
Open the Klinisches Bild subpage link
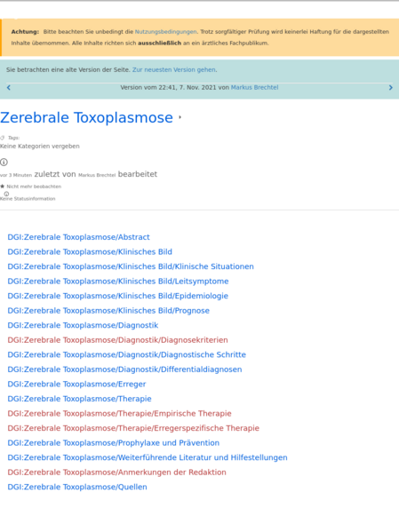pyautogui.click(x=90, y=251)
